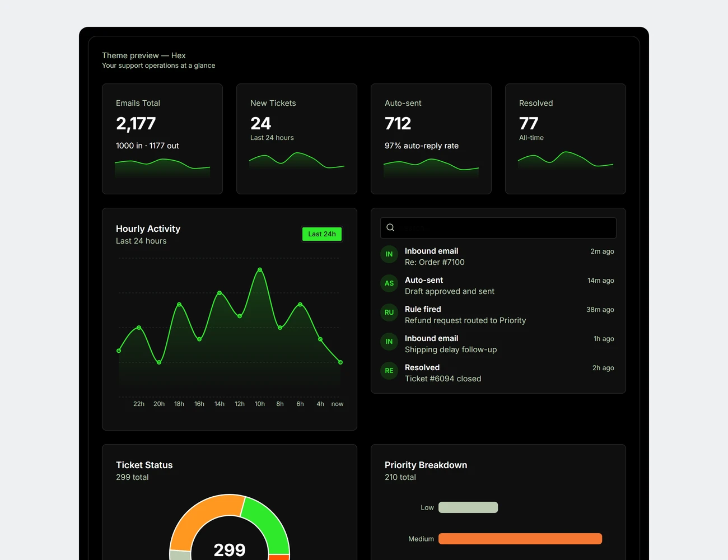Open the "Ticket #6094 closed" entry
Viewport: 728px width, 560px height.
(443, 379)
